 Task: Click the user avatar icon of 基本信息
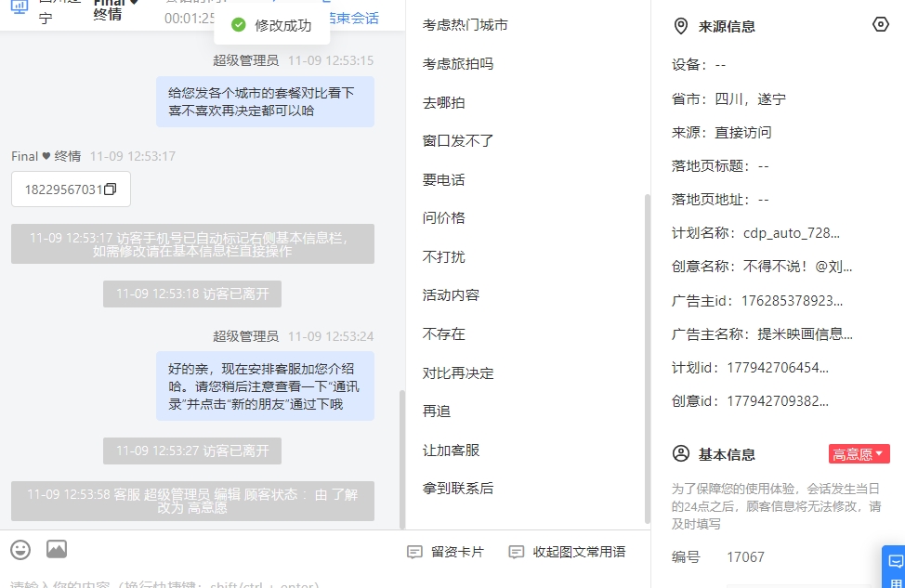[681, 453]
